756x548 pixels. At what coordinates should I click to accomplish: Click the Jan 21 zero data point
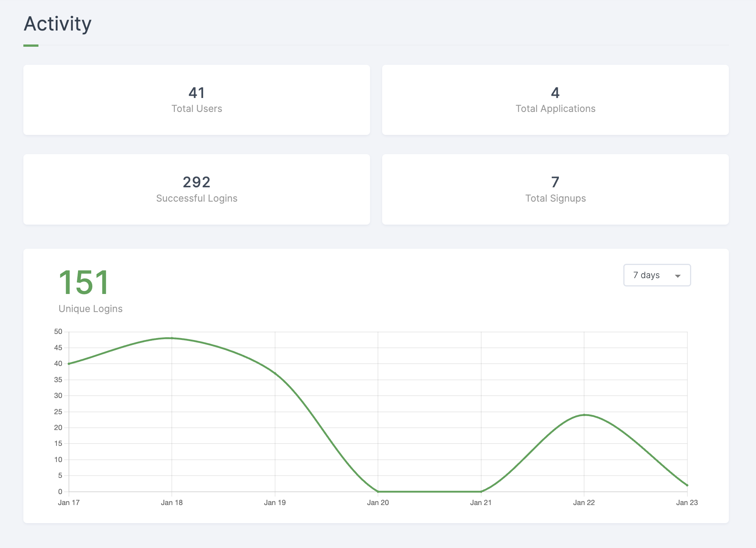[x=481, y=491]
